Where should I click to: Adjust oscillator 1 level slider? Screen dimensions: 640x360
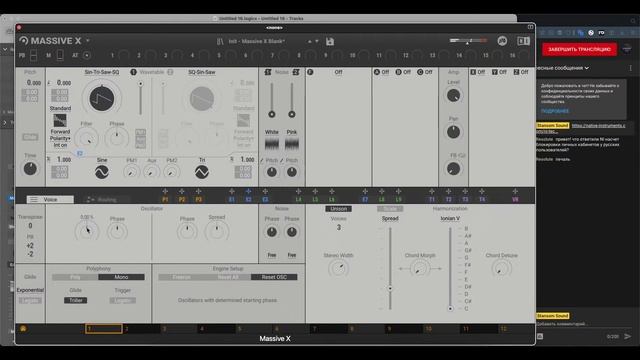(140, 98)
